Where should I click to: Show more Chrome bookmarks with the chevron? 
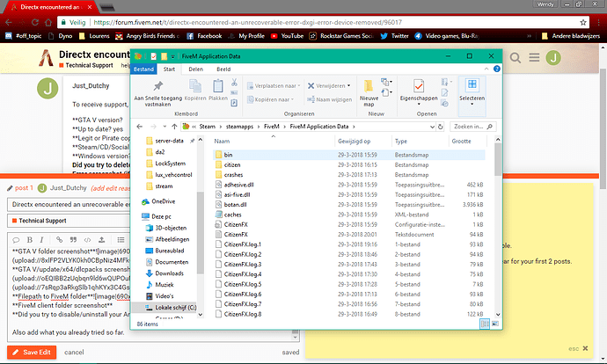pyautogui.click(x=530, y=36)
